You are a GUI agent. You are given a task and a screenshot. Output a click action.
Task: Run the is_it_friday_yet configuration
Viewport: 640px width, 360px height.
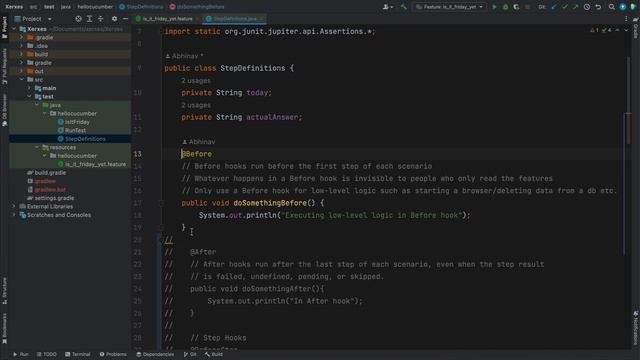[x=494, y=7]
